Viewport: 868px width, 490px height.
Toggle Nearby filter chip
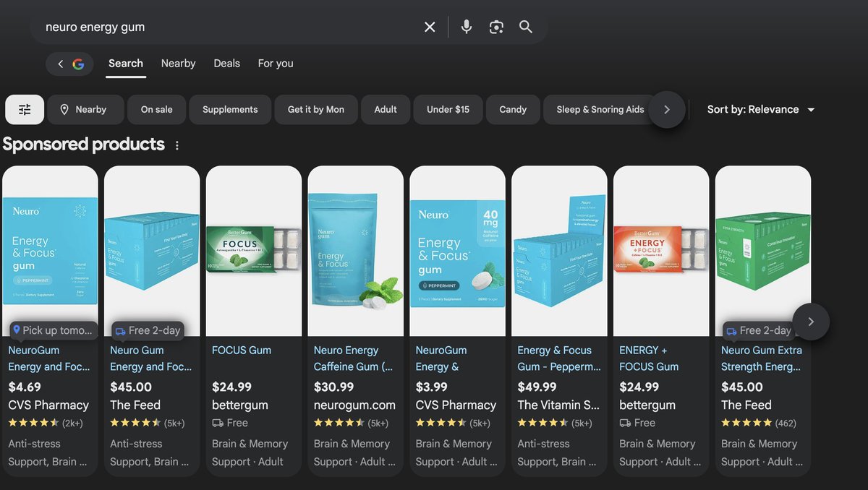pos(86,109)
